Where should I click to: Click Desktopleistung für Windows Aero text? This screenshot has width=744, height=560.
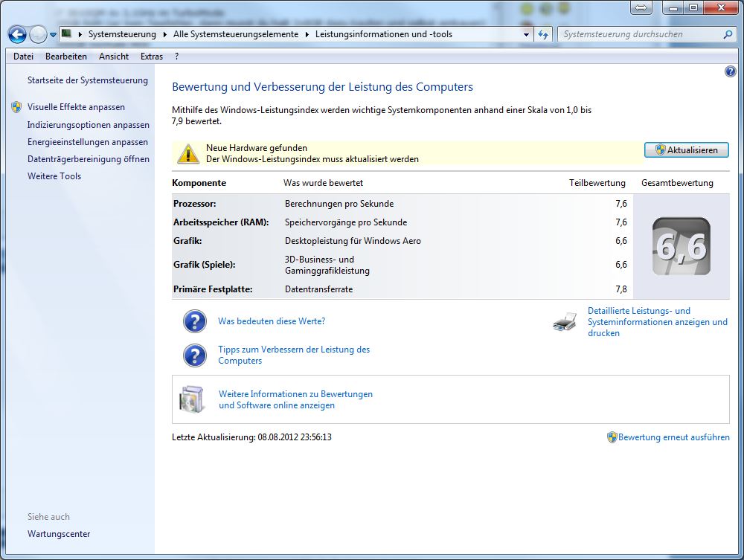353,241
